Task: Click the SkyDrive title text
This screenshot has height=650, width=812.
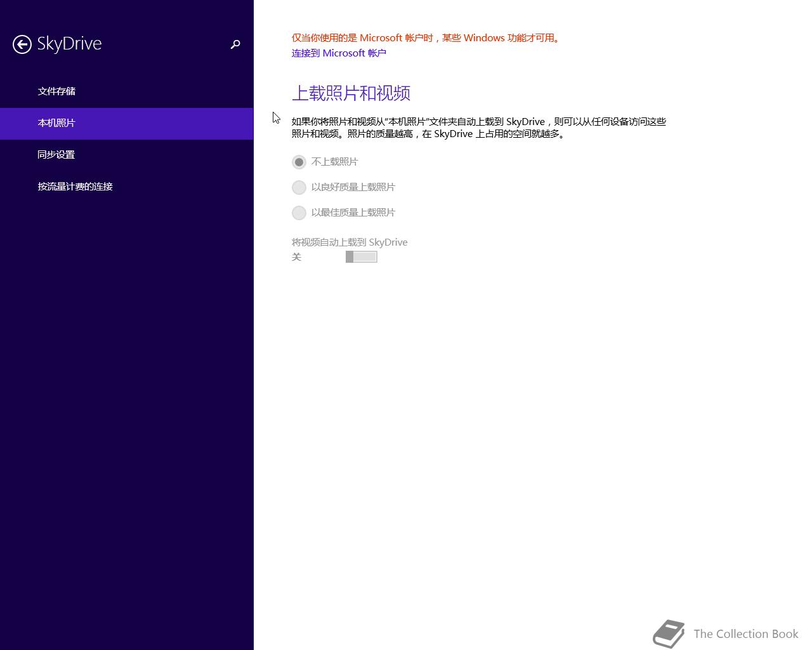Action: pos(69,44)
